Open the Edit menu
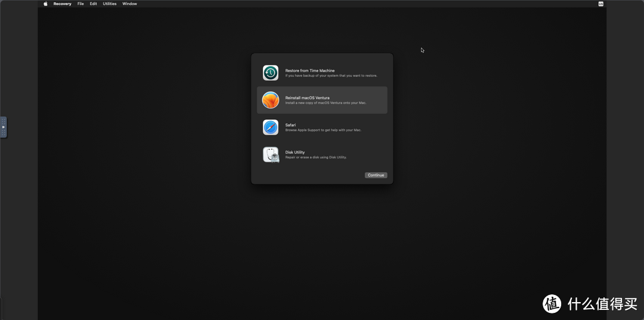The image size is (644, 320). (94, 4)
